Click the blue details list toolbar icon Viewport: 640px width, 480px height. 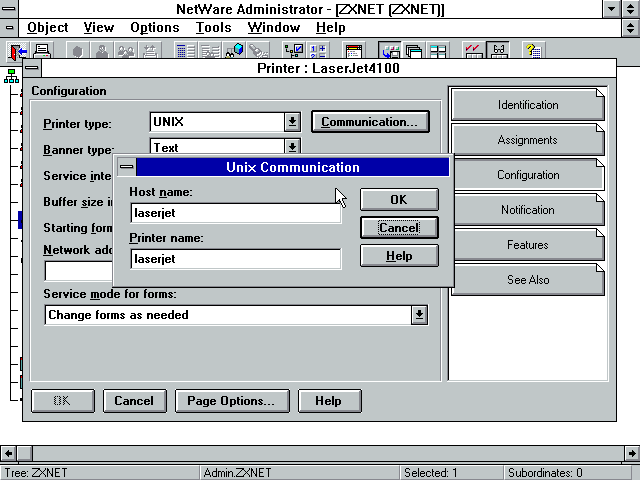click(x=186, y=51)
